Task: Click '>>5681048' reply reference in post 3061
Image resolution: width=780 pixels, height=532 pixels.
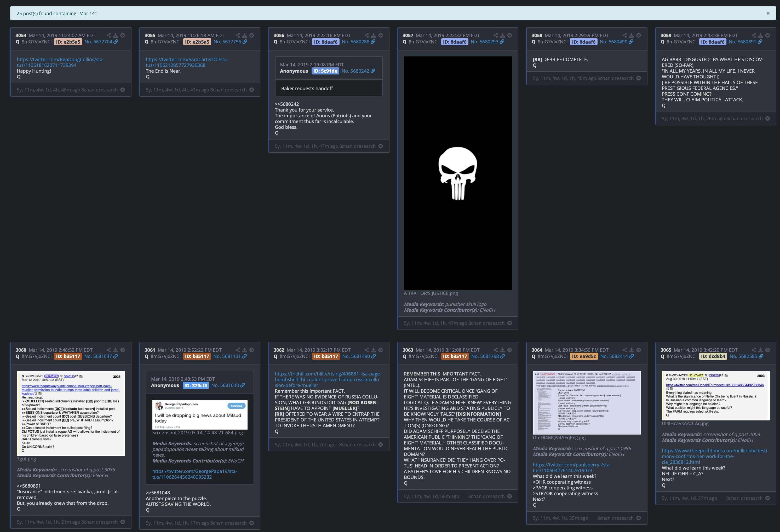Action: coord(158,493)
